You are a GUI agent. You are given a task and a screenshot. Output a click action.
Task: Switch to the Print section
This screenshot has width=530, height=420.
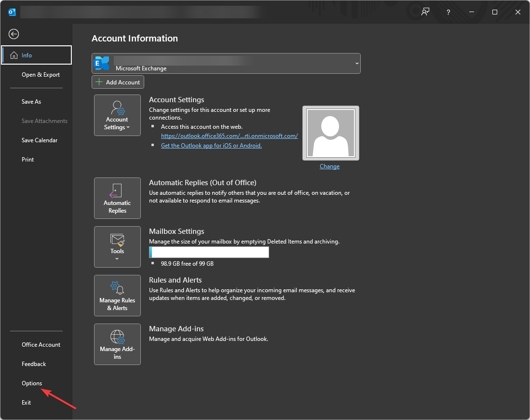(x=27, y=159)
